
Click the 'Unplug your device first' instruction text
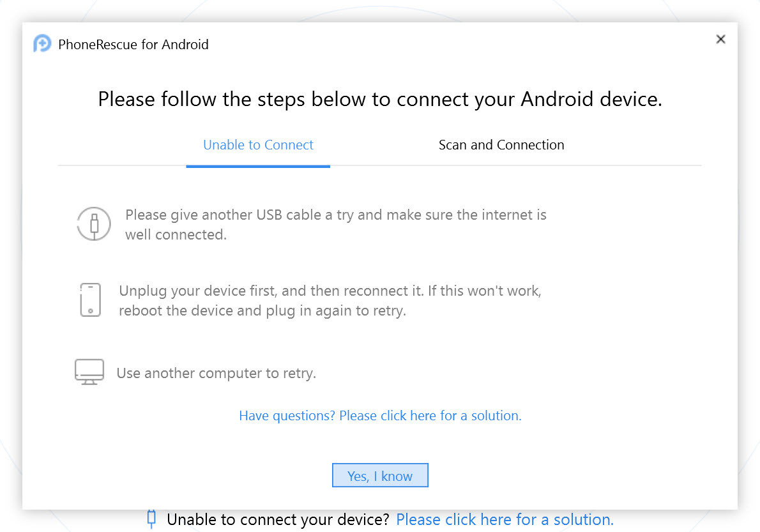click(x=330, y=291)
